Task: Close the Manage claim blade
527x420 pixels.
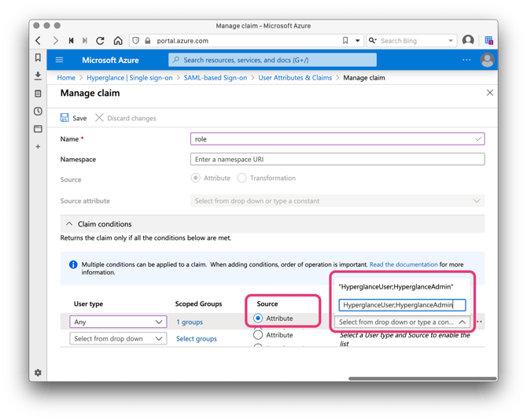Action: click(490, 93)
